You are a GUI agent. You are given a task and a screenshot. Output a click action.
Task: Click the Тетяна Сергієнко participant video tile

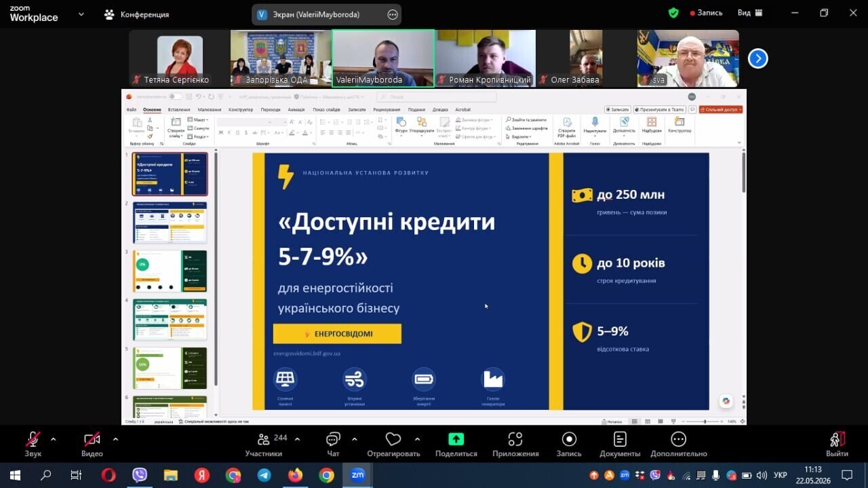click(x=180, y=58)
